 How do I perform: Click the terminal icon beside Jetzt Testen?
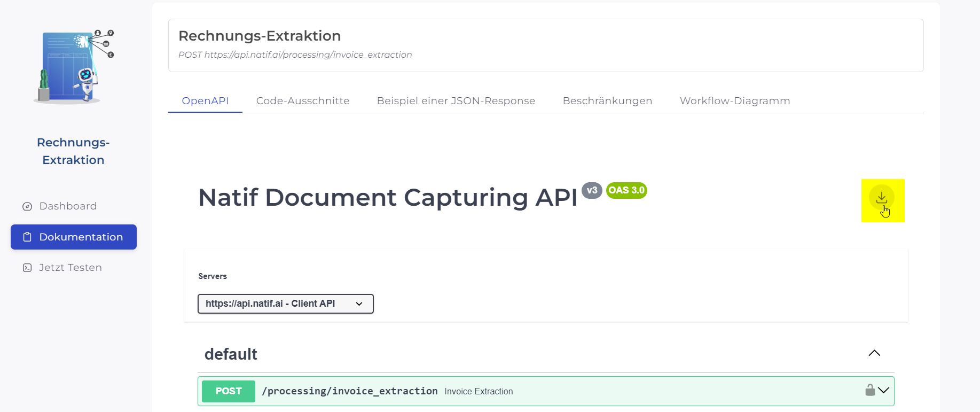(27, 268)
